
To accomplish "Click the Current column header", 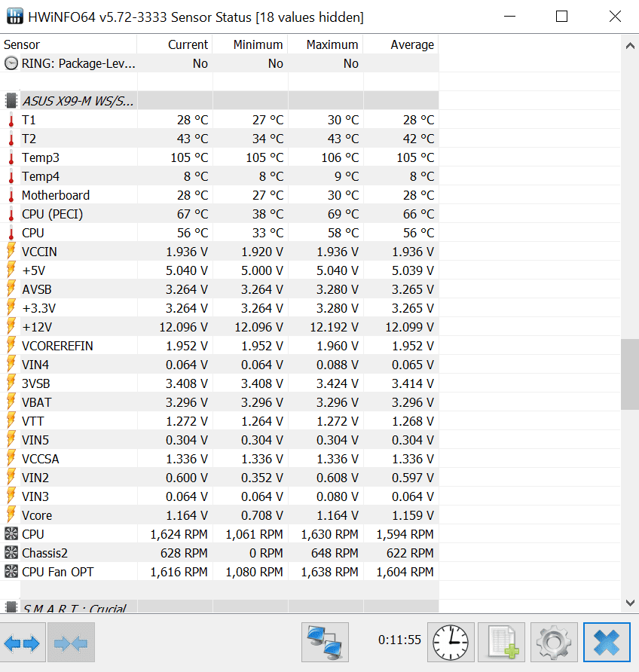I will [x=175, y=44].
